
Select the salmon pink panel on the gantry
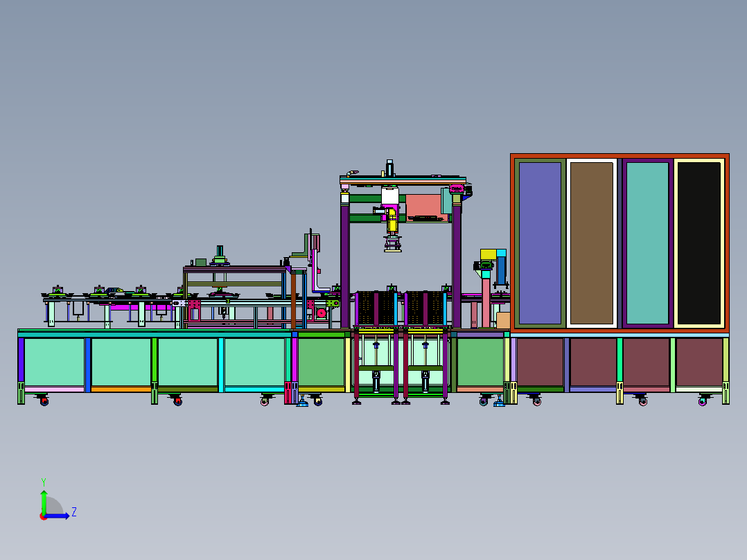click(x=424, y=205)
